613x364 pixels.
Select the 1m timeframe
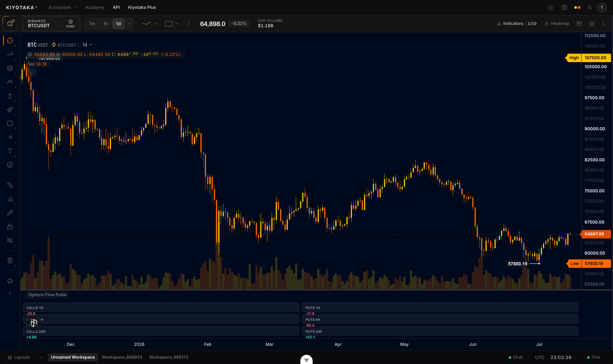click(92, 24)
